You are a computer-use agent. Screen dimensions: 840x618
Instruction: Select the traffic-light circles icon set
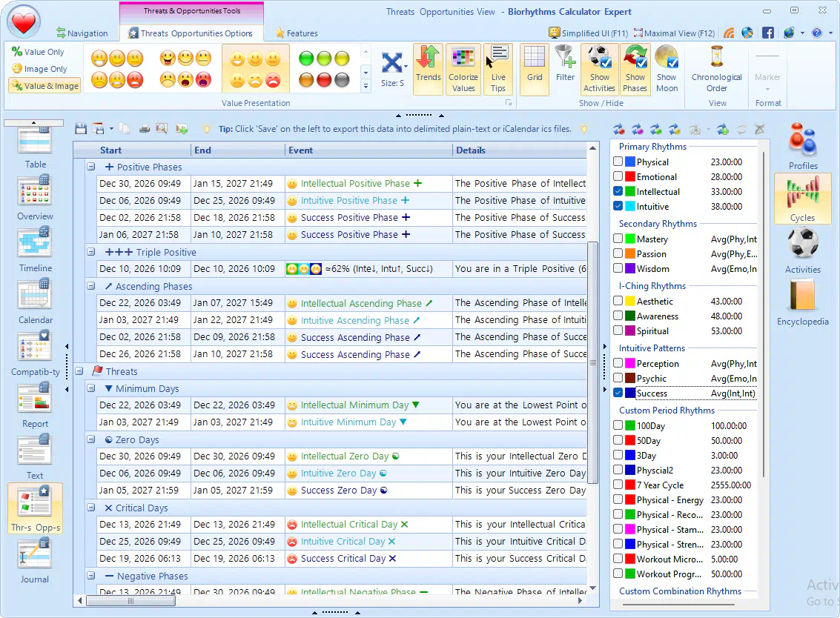point(324,70)
